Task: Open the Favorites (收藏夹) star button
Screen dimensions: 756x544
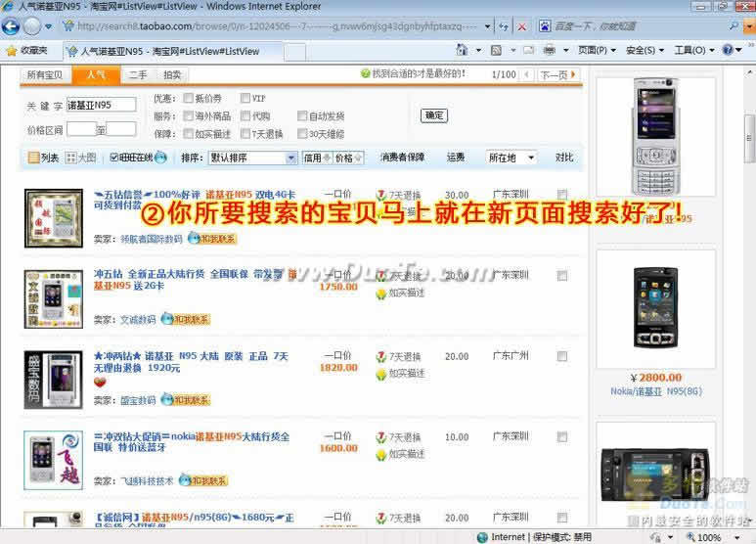Action: (x=26, y=50)
